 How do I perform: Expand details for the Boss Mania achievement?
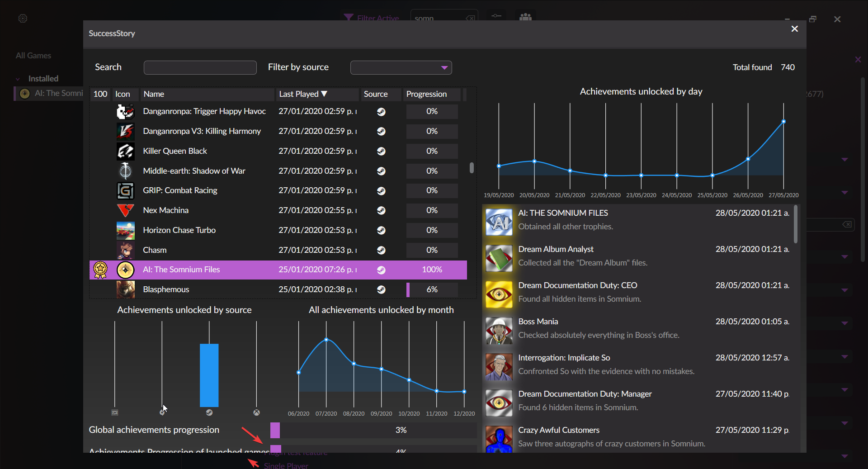(x=844, y=323)
